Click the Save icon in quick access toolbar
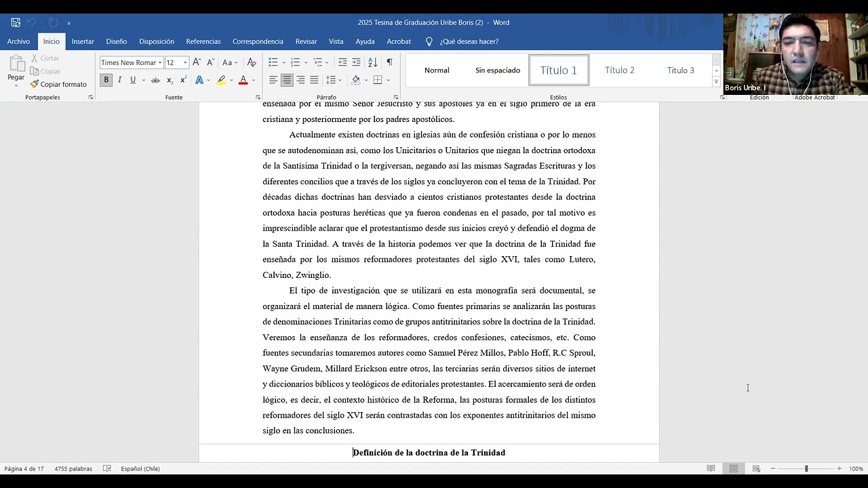The image size is (868, 488). (16, 22)
